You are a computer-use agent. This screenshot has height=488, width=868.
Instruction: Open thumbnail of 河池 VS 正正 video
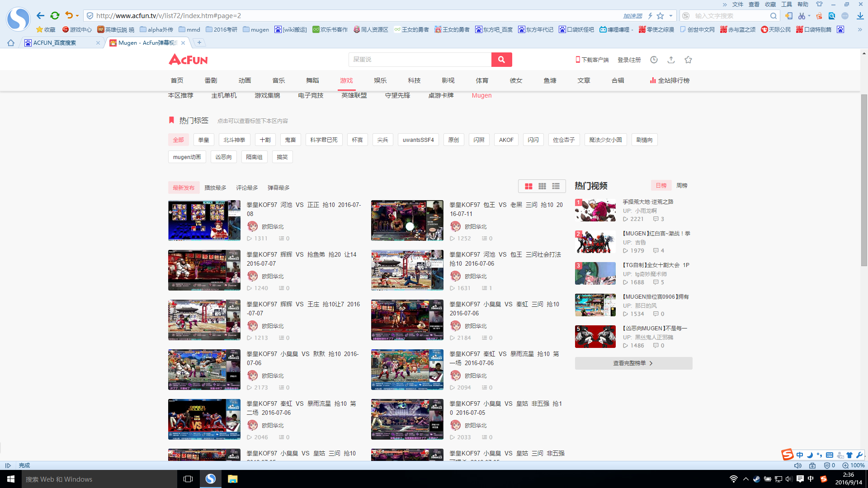204,220
